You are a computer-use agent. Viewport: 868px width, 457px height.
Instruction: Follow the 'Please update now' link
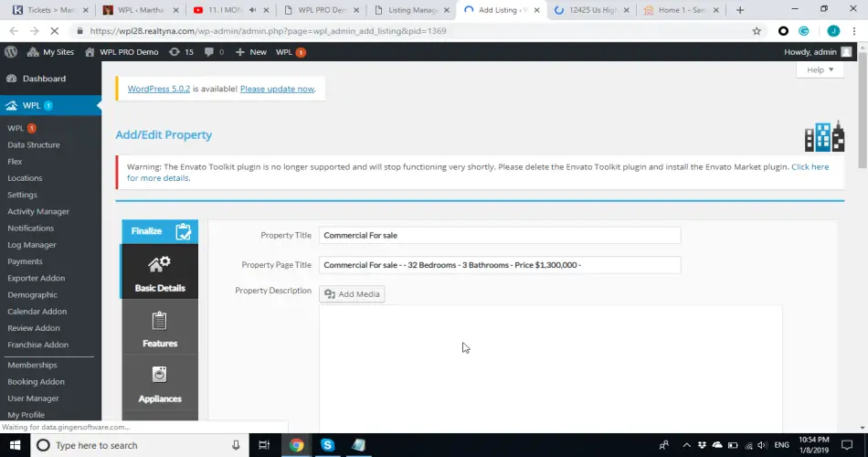[277, 89]
